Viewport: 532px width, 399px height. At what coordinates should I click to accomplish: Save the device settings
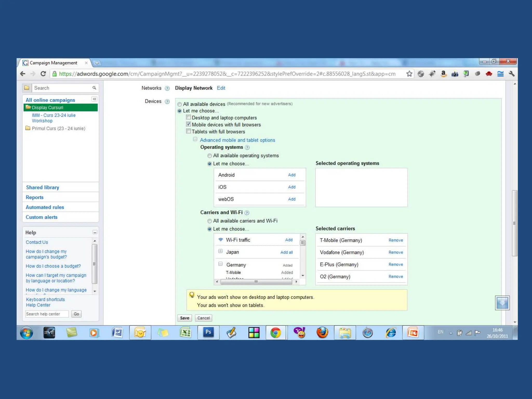(184, 318)
